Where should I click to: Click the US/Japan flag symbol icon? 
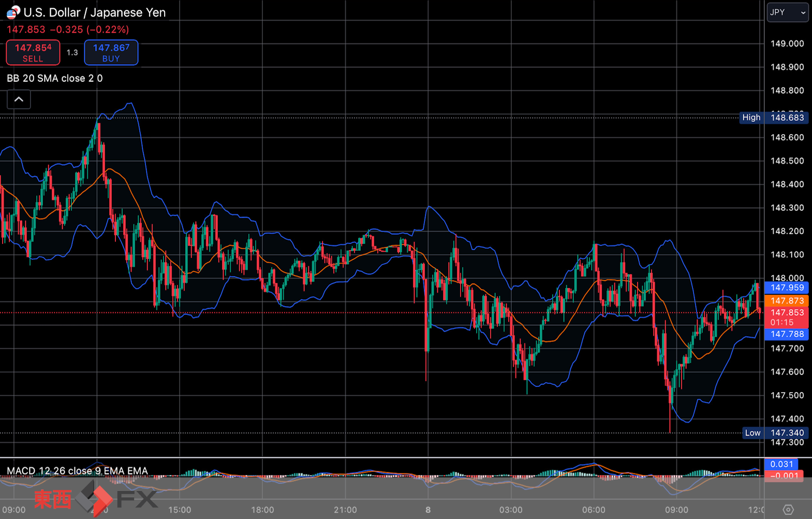13,12
